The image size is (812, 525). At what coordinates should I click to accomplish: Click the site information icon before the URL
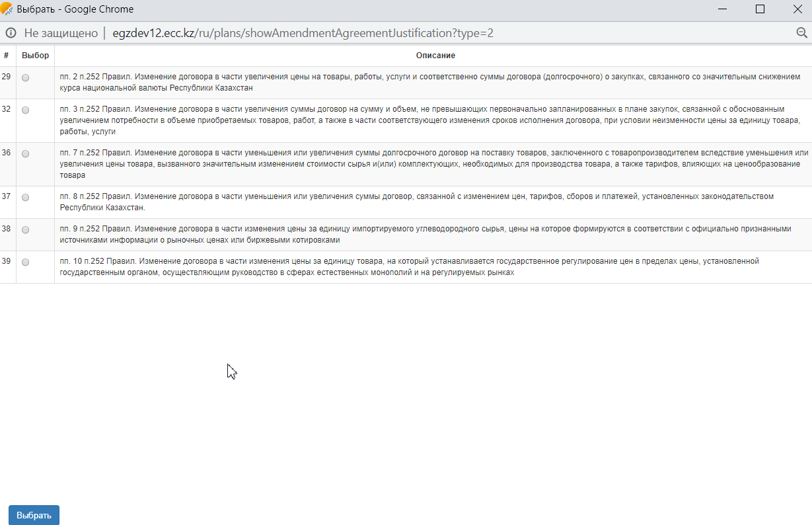click(11, 33)
